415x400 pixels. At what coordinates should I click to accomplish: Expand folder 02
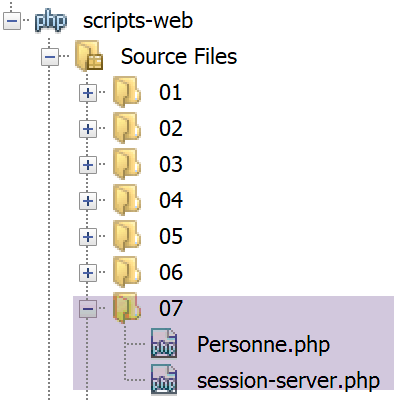coord(88,129)
